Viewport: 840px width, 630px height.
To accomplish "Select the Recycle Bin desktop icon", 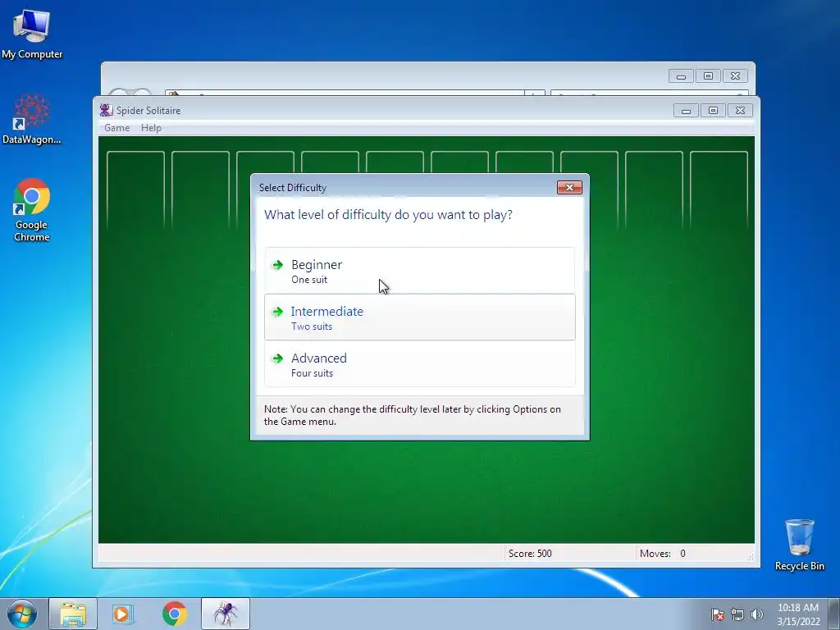I will (799, 545).
